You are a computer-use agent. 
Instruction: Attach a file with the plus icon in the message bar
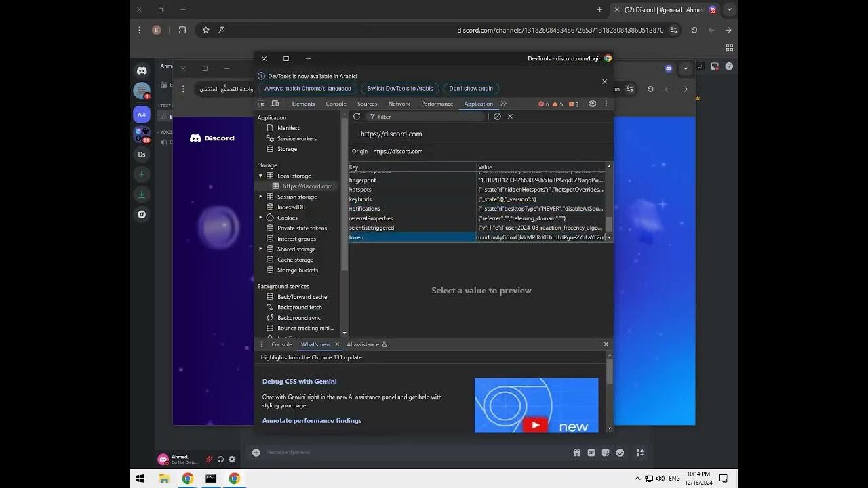click(256, 453)
